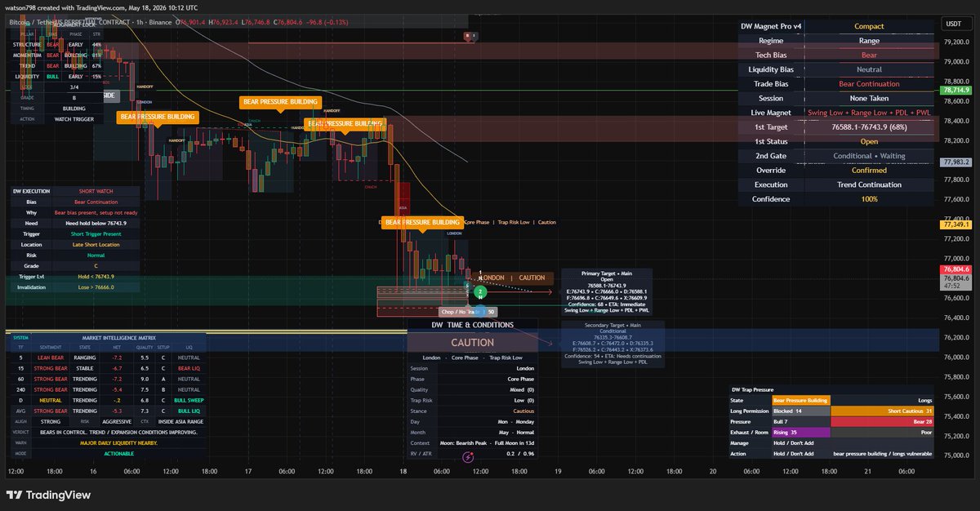Click the Tech Bias Bear value
980x511 pixels.
coord(869,55)
